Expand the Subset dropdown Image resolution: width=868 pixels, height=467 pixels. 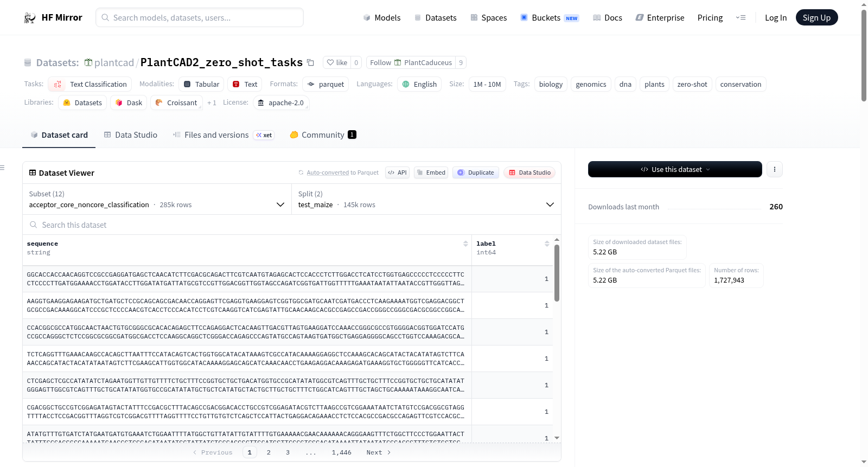pyautogui.click(x=157, y=199)
